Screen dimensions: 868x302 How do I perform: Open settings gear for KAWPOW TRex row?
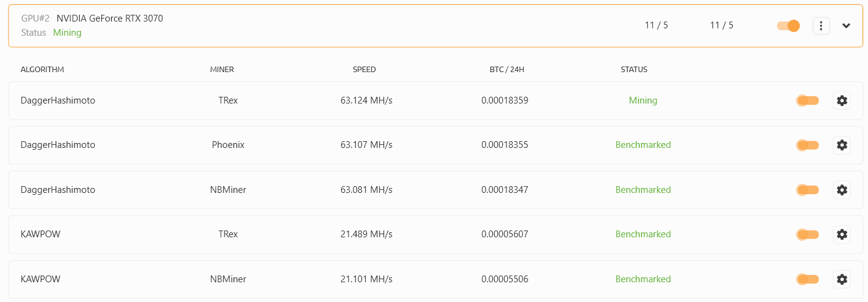click(841, 234)
